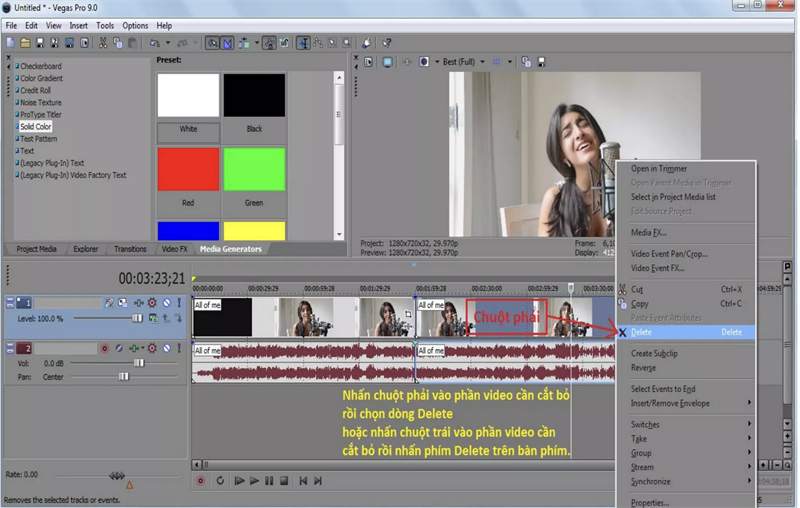Click the Cut scissors toolbar icon

pyautogui.click(x=103, y=43)
